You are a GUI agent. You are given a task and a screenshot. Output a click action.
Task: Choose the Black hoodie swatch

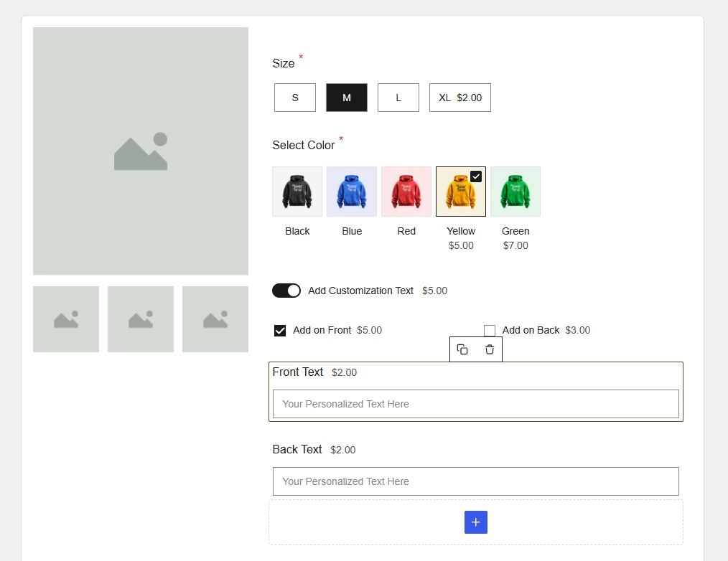297,192
